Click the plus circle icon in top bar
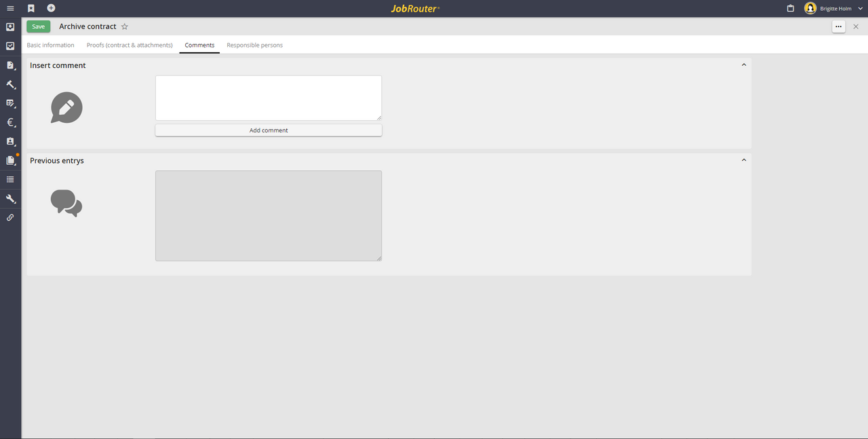 click(x=51, y=8)
